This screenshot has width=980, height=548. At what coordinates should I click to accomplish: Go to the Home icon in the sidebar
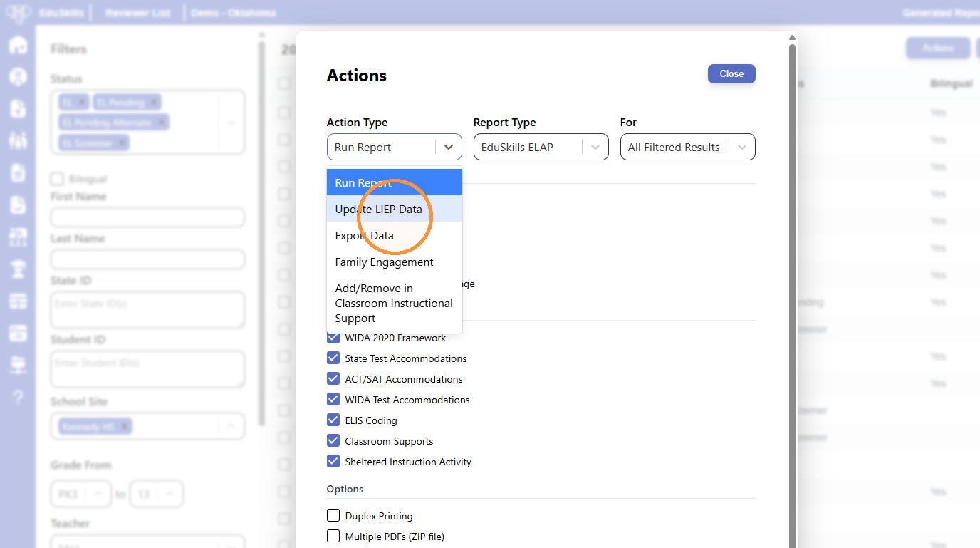18,44
